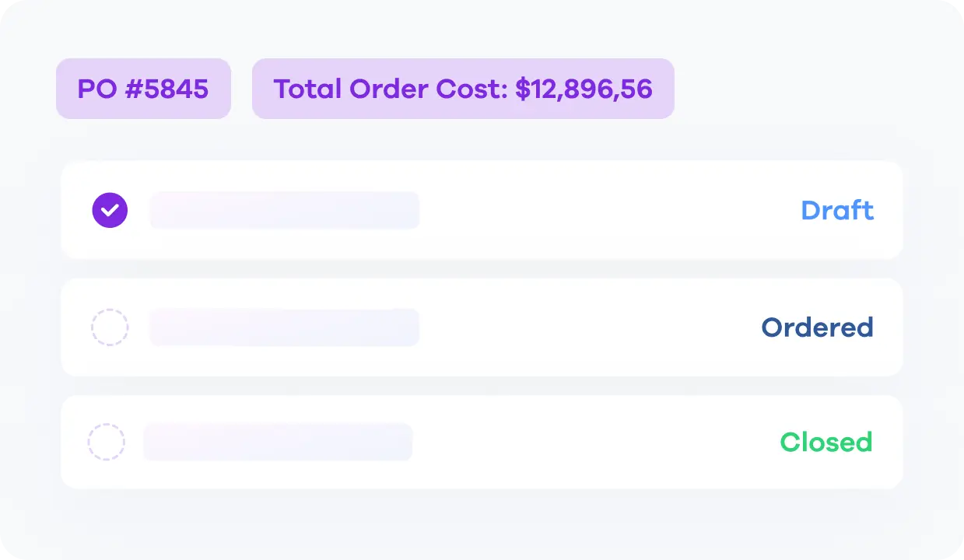Click the green Closed status label
The width and height of the screenshot is (964, 560).
pyautogui.click(x=826, y=443)
